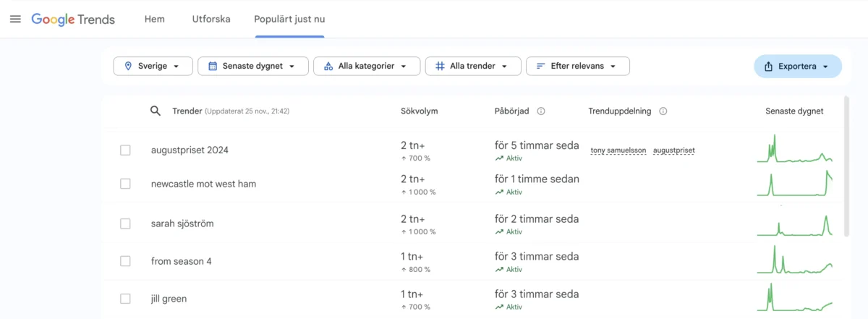Open the augustpriset 2024 trend

coord(190,150)
